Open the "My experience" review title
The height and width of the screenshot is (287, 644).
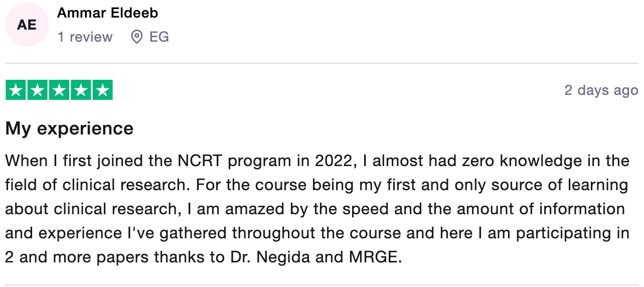coord(69,128)
